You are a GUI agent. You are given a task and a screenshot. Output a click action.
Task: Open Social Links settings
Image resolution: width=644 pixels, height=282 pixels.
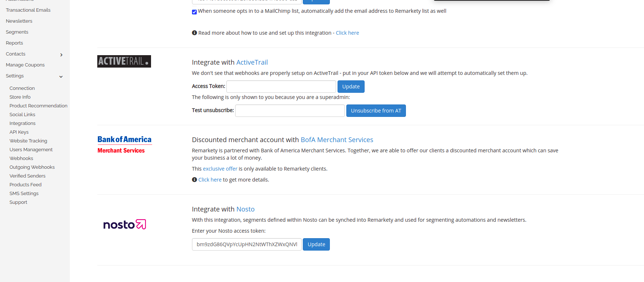22,115
